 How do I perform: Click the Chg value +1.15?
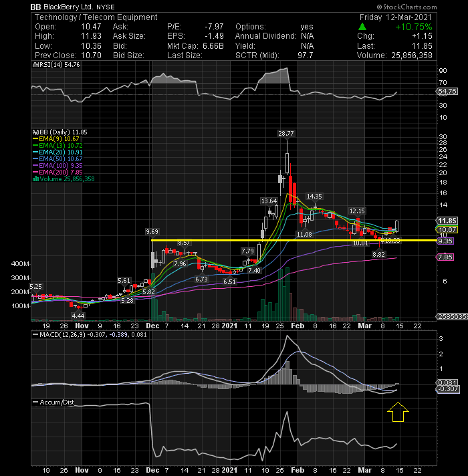click(422, 36)
